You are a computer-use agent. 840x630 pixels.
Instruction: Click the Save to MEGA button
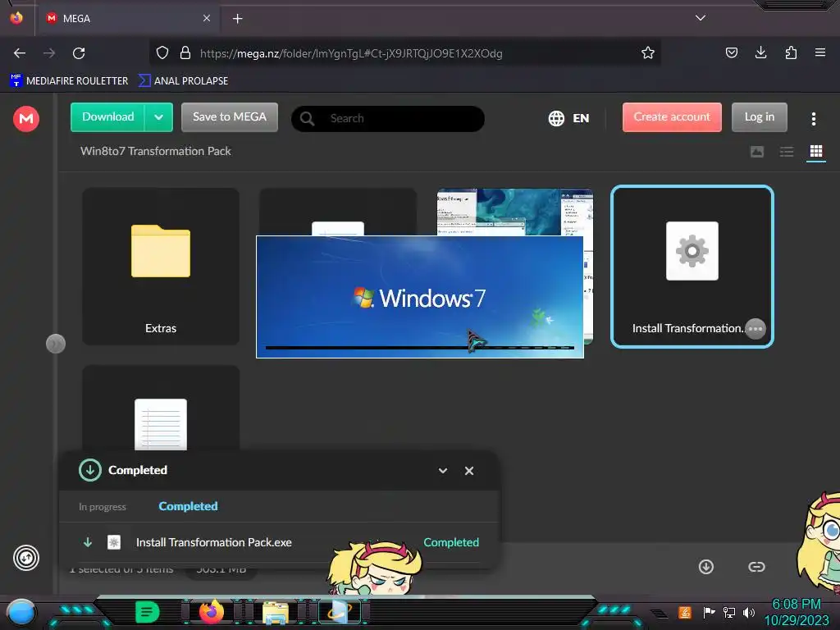coord(230,116)
